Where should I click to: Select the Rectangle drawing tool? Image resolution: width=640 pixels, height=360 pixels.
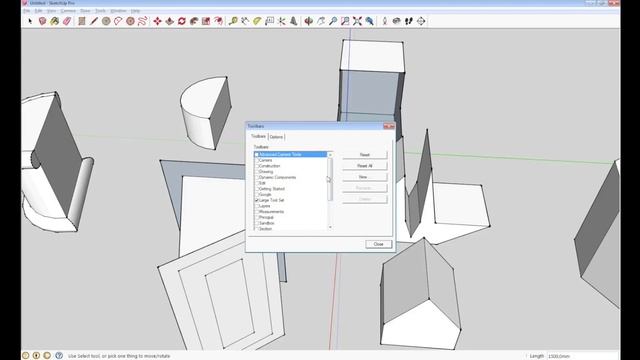pyautogui.click(x=82, y=21)
